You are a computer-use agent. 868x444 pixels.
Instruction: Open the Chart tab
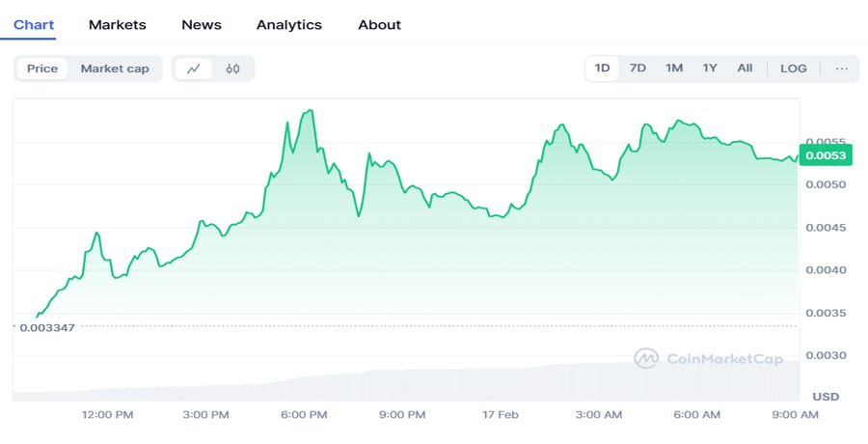pyautogui.click(x=34, y=24)
